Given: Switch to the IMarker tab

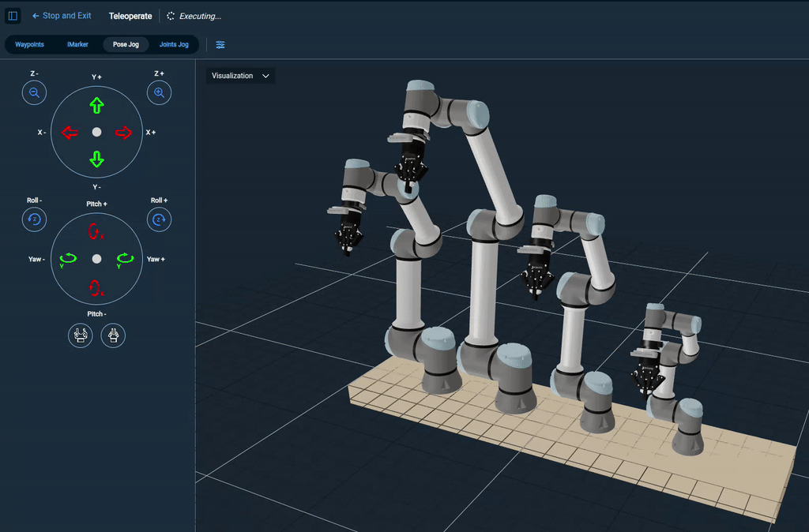Looking at the screenshot, I should 77,44.
